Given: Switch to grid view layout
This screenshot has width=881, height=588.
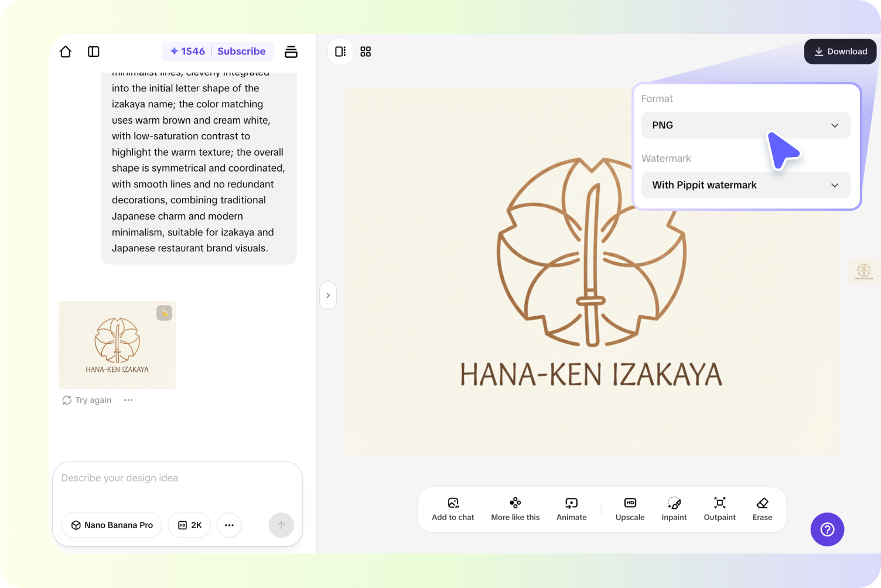Looking at the screenshot, I should pyautogui.click(x=366, y=52).
